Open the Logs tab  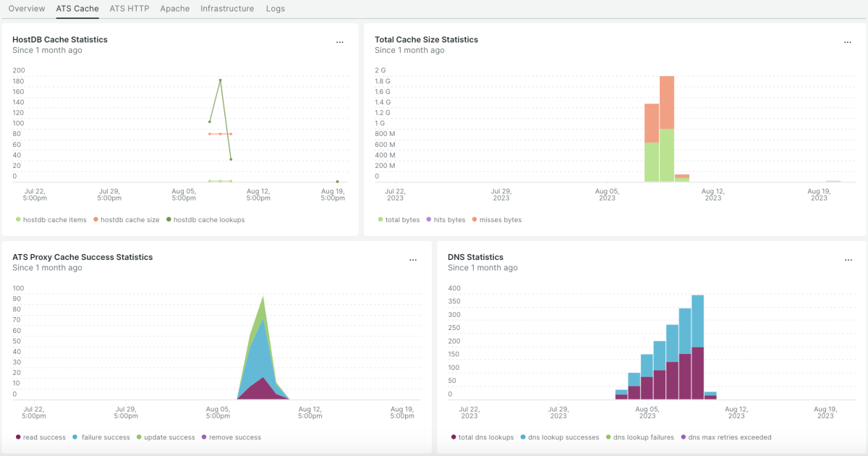(276, 9)
